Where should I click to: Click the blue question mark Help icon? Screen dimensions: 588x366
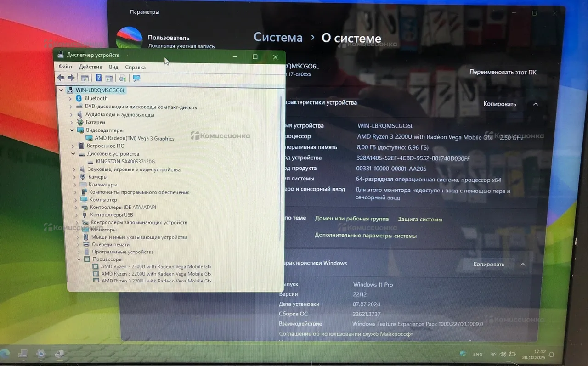(x=98, y=78)
